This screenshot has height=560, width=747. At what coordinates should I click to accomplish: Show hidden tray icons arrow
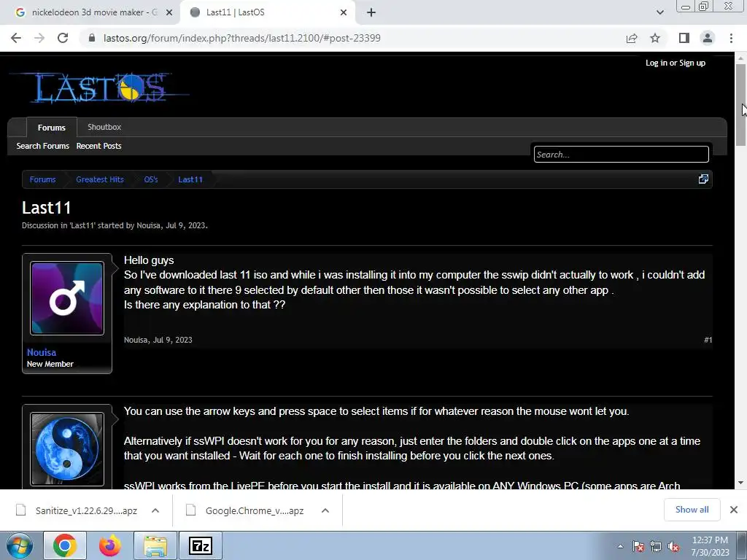pyautogui.click(x=620, y=547)
